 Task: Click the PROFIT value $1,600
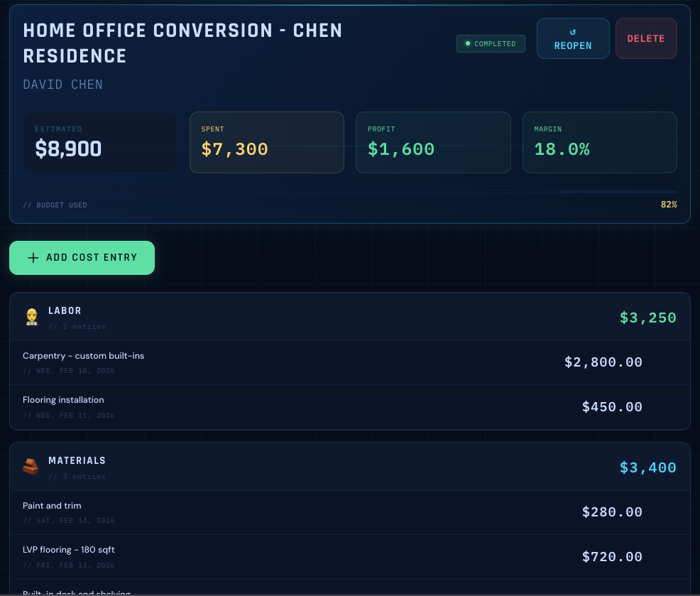[401, 149]
